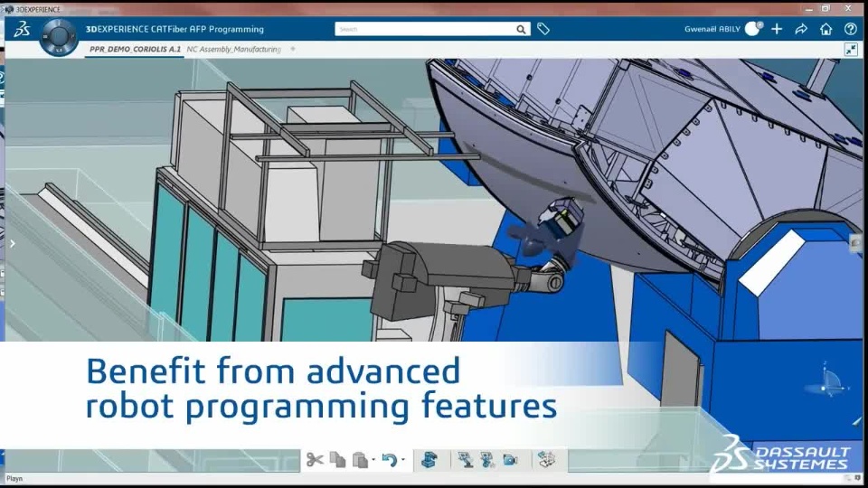
Task: Switch to the PPR_DEMO_CORIOLIS A.1 tab
Action: 135,49
